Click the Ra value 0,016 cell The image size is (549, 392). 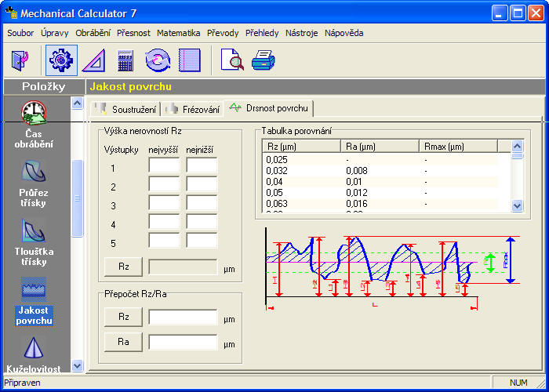(357, 203)
